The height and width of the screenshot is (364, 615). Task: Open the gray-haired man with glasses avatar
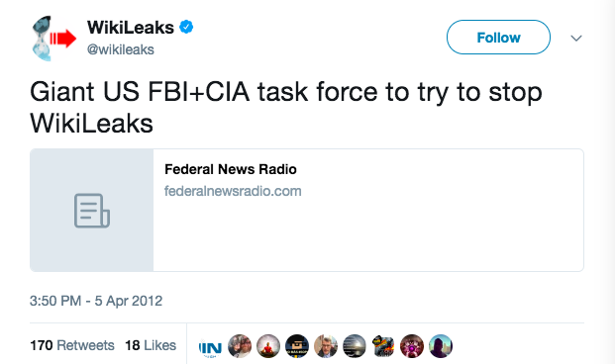pyautogui.click(x=326, y=346)
